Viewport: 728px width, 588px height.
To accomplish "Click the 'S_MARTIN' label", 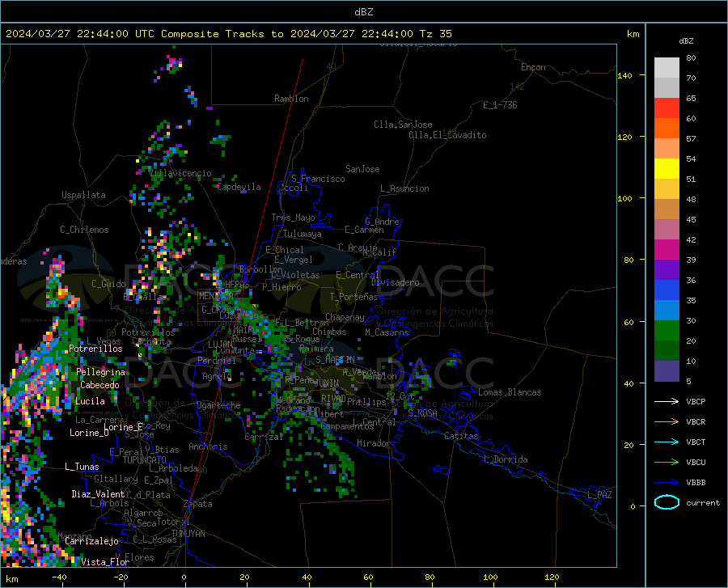I will [x=335, y=360].
